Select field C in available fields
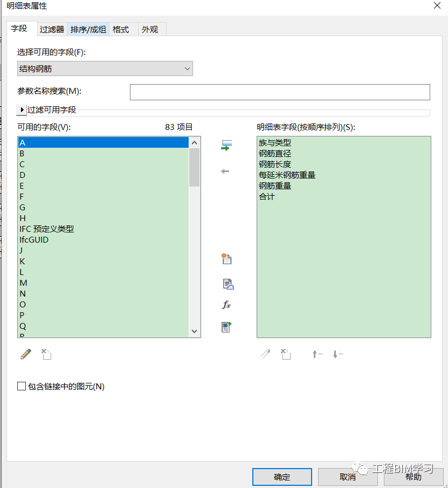Image resolution: width=448 pixels, height=488 pixels. tap(104, 164)
